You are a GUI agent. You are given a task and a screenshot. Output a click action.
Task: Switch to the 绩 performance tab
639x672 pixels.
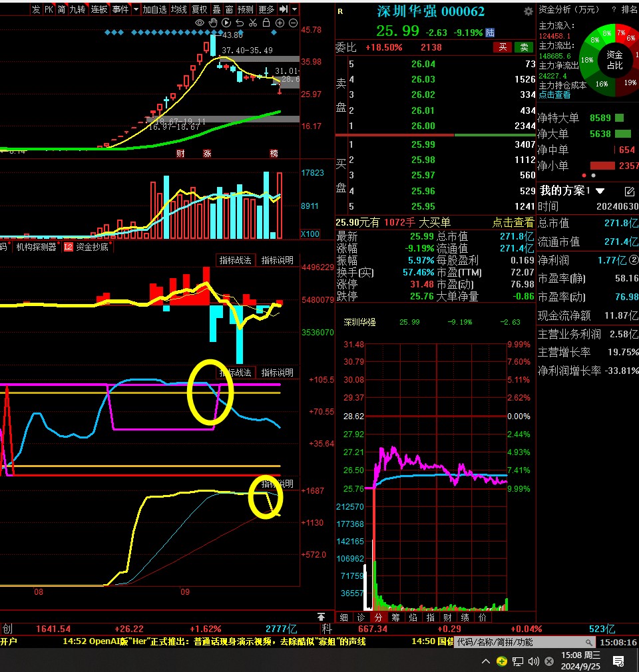point(465,617)
